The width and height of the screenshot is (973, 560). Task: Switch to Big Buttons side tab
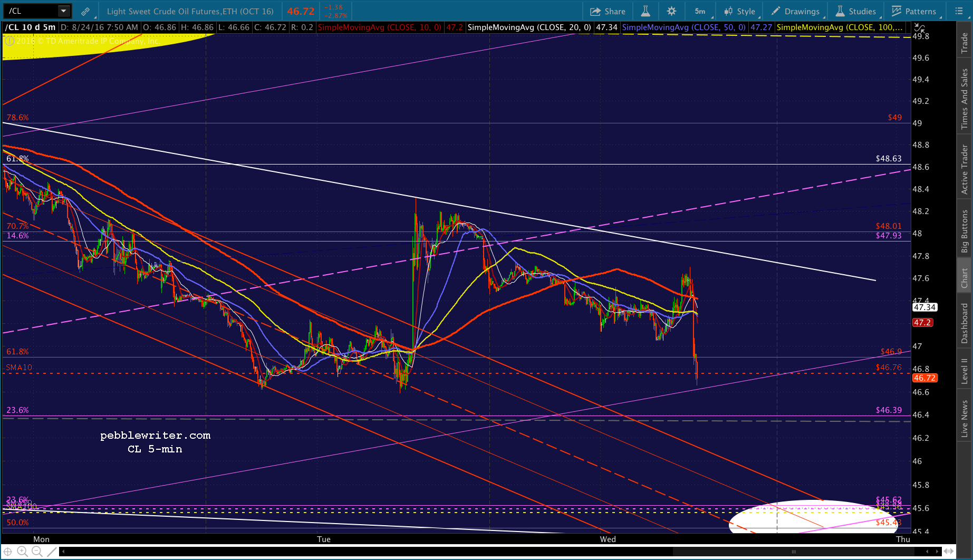coord(965,231)
